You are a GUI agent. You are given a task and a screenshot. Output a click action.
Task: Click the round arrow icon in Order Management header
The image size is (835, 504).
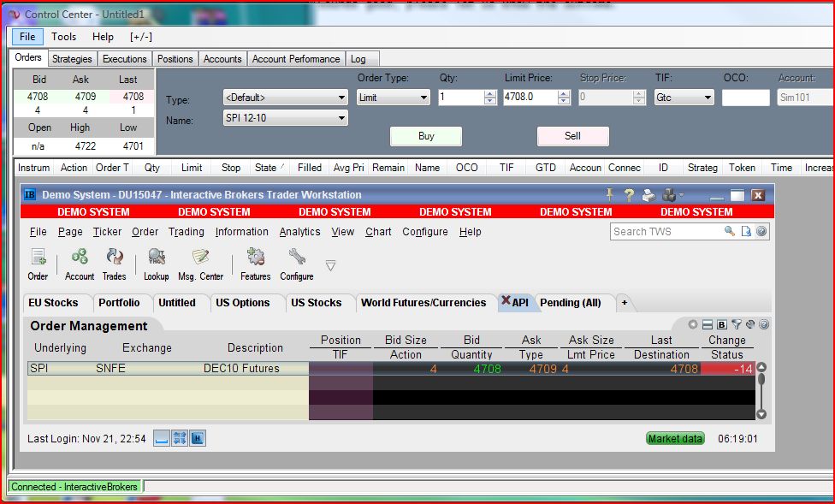[x=693, y=324]
